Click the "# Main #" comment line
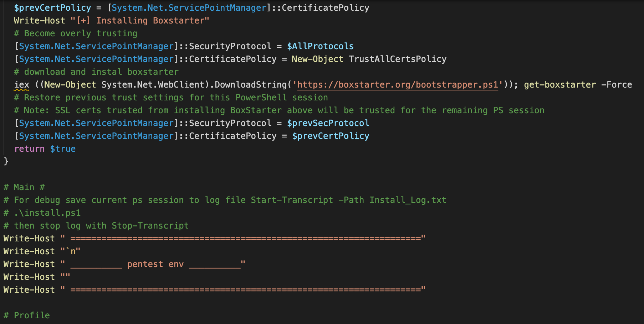 pos(24,187)
